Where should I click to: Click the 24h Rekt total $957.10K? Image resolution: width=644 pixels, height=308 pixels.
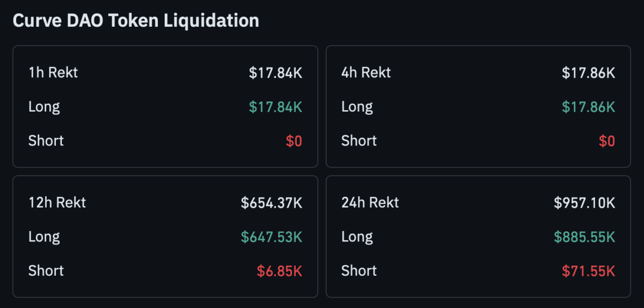(x=584, y=203)
